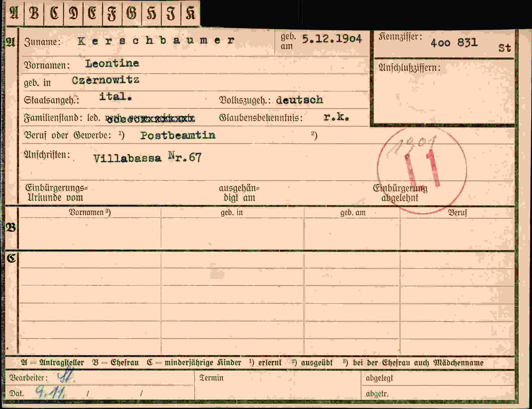Viewport: 532px width, 409px height.
Task: Click the 'Termin' label
Action: [x=211, y=378]
